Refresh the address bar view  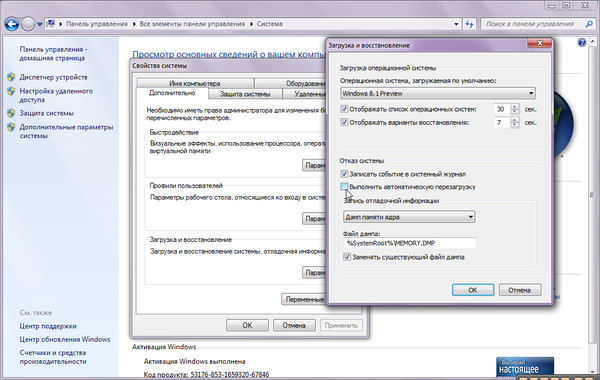pyautogui.click(x=470, y=24)
